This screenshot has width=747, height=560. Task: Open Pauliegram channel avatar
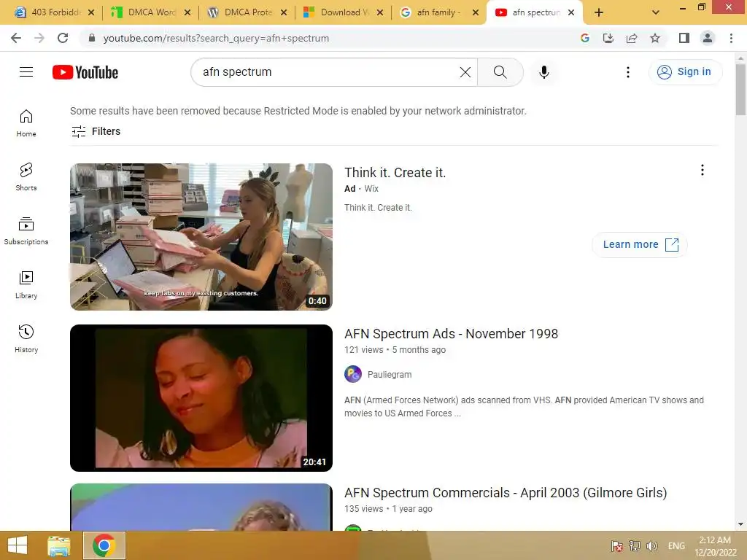(353, 374)
